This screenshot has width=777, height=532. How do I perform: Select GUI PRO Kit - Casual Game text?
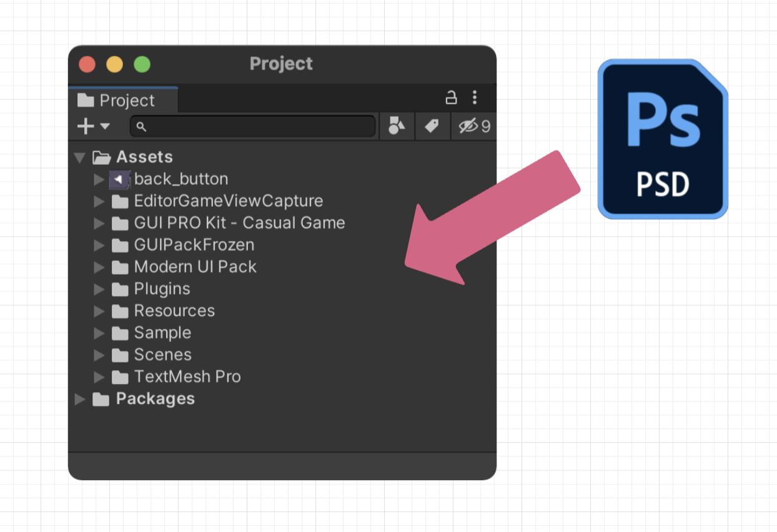pos(239,223)
